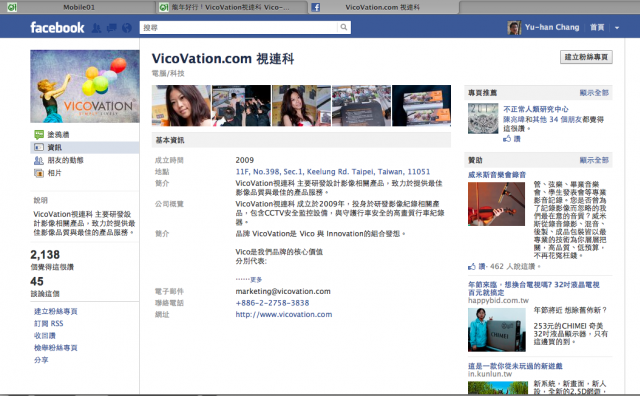Click photos icon in sidebar
The width and height of the screenshot is (640, 396).
(39, 173)
